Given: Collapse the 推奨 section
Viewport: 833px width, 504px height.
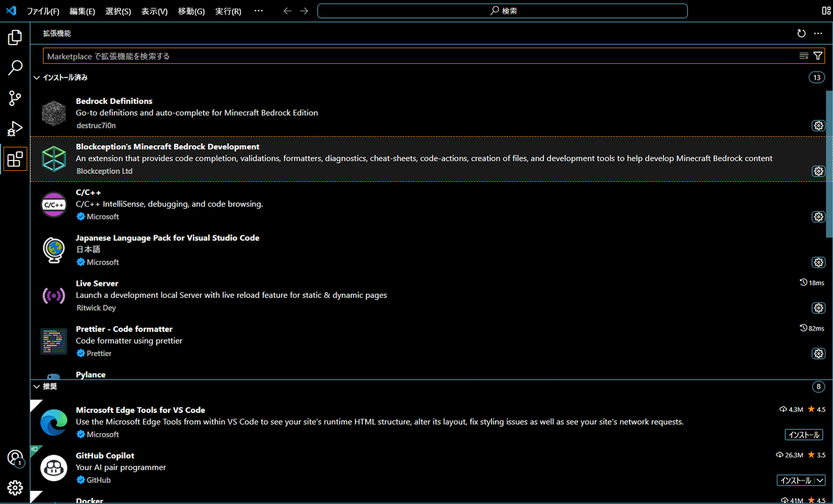Looking at the screenshot, I should [x=37, y=386].
